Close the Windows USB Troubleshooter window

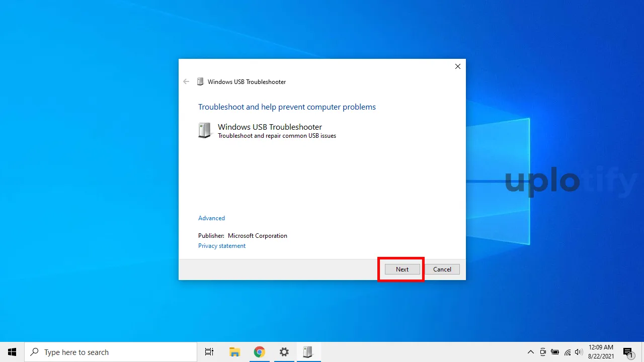[458, 66]
